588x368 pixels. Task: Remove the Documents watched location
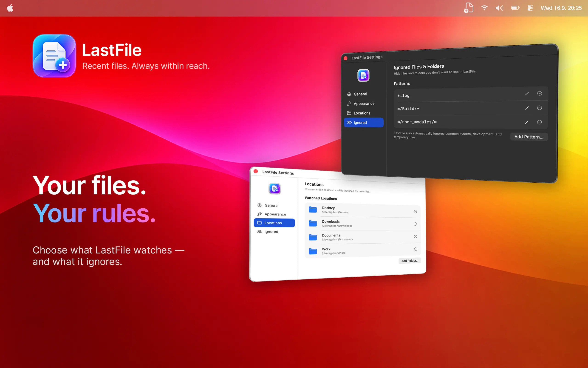pyautogui.click(x=416, y=237)
